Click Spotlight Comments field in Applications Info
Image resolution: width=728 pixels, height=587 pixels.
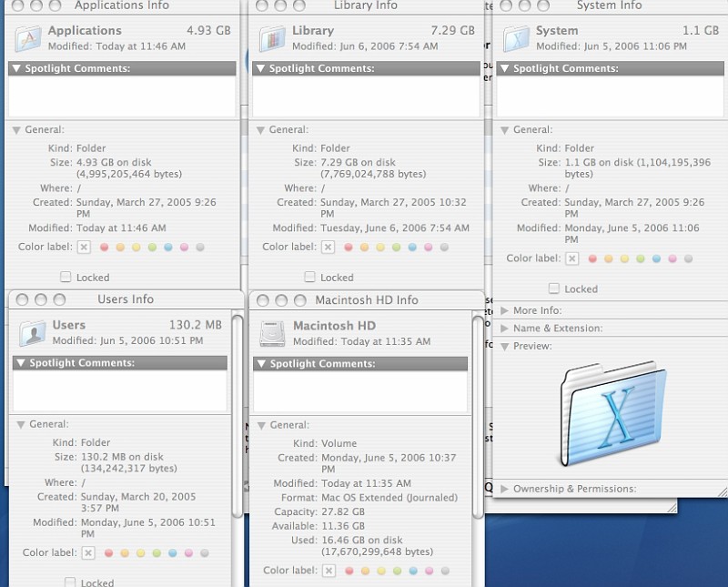pos(122,96)
